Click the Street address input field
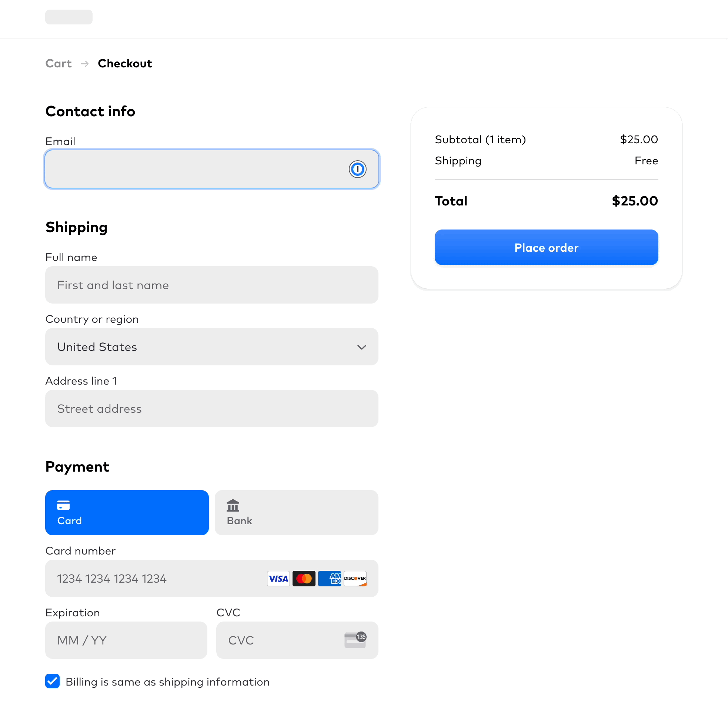This screenshot has height=710, width=728. (212, 409)
